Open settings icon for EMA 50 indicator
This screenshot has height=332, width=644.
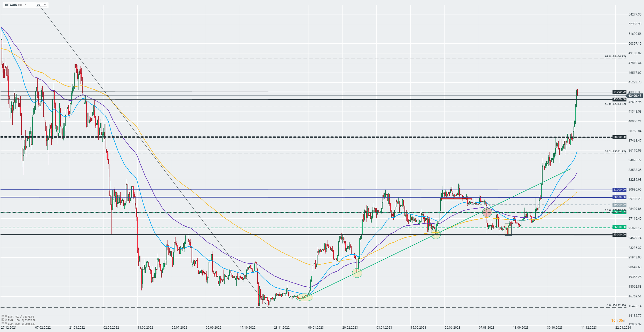[3, 316]
